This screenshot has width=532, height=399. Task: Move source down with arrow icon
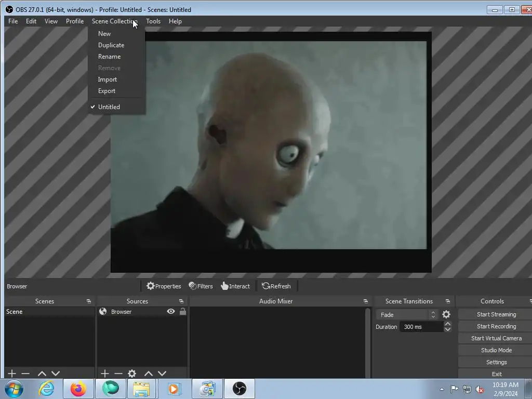pyautogui.click(x=162, y=374)
